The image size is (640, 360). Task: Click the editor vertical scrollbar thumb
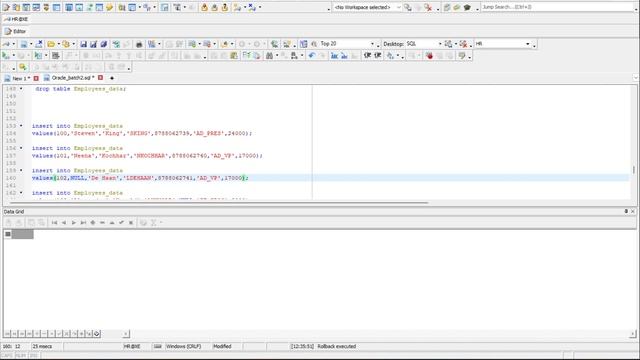click(633, 170)
